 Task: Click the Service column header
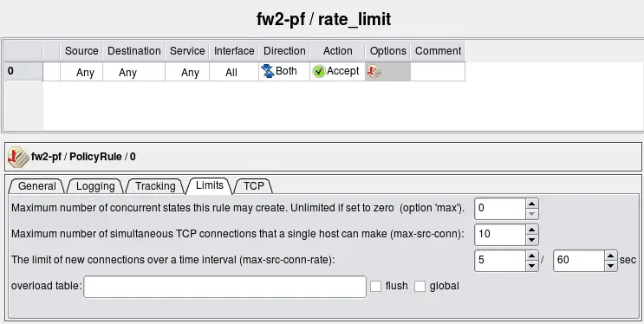click(187, 51)
